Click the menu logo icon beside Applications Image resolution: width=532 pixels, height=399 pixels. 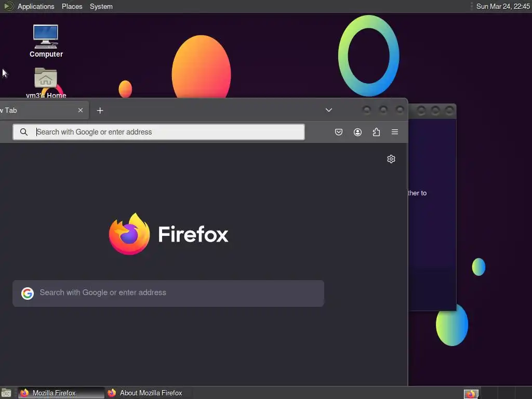click(8, 6)
